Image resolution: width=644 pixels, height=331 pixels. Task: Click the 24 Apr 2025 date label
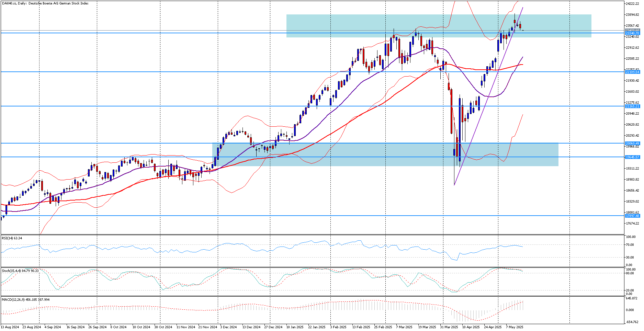coord(493,327)
